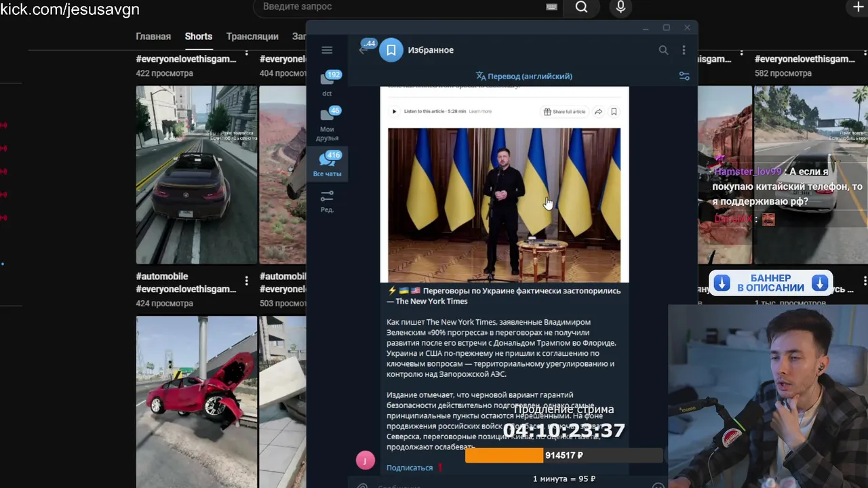The image size is (868, 488).
Task: Open the Telegram hamburger main menu
Action: [x=327, y=50]
